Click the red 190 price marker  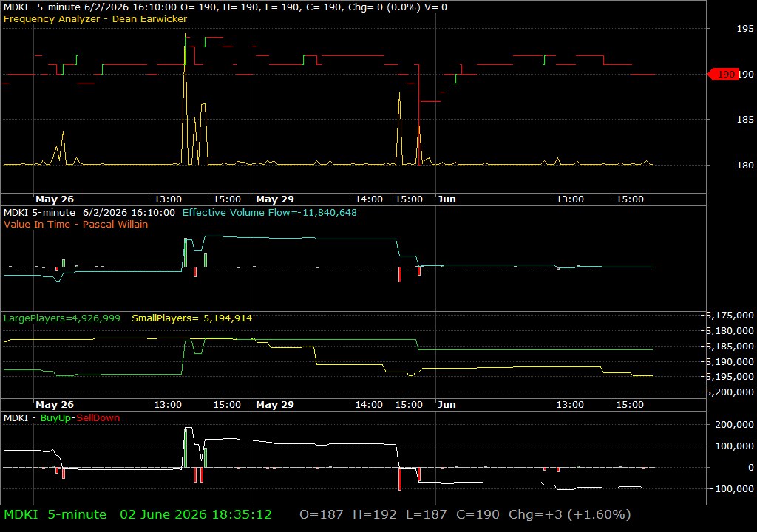point(723,75)
